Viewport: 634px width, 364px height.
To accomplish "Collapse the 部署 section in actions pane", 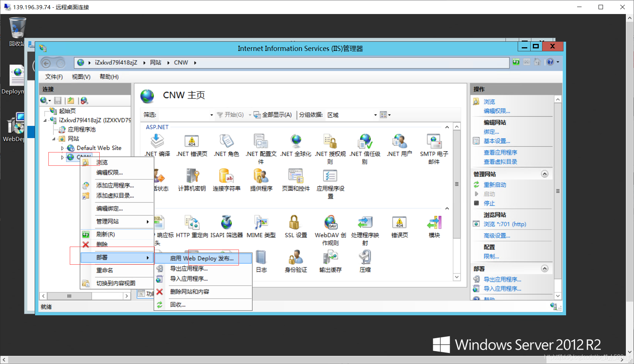I will coord(545,269).
